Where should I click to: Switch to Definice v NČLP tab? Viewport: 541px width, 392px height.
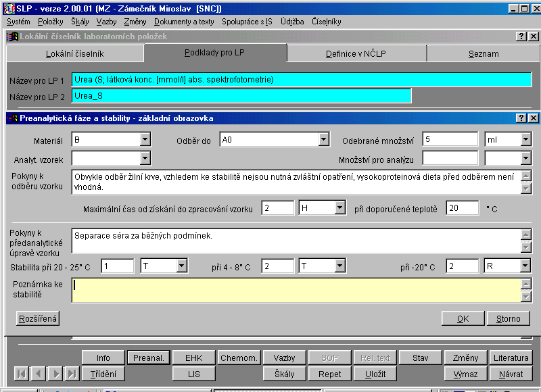pos(358,53)
